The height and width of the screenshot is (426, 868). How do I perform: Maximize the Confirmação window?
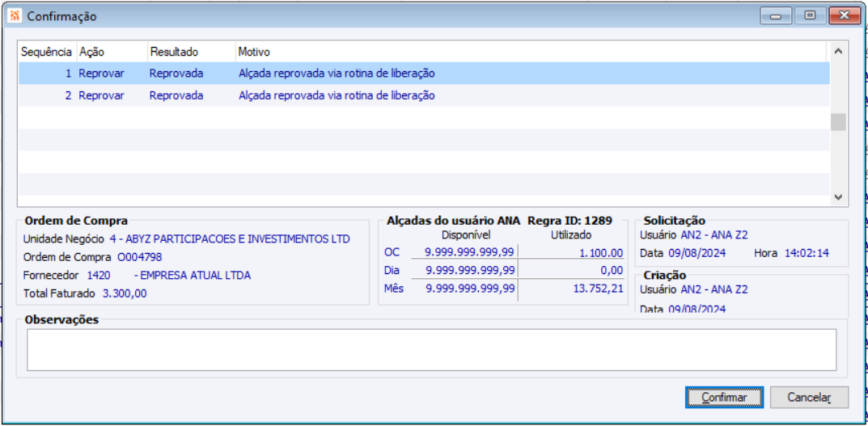point(810,16)
